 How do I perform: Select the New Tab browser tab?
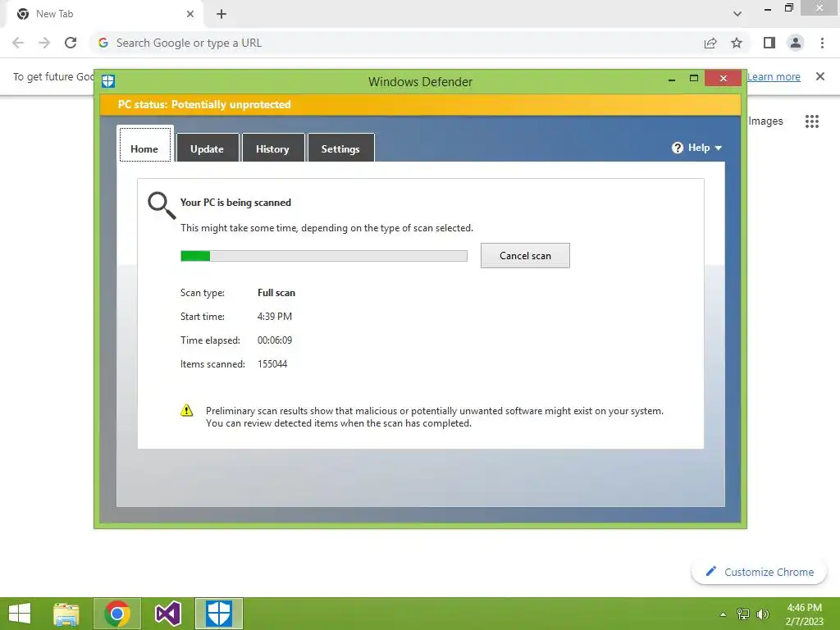pyautogui.click(x=104, y=14)
